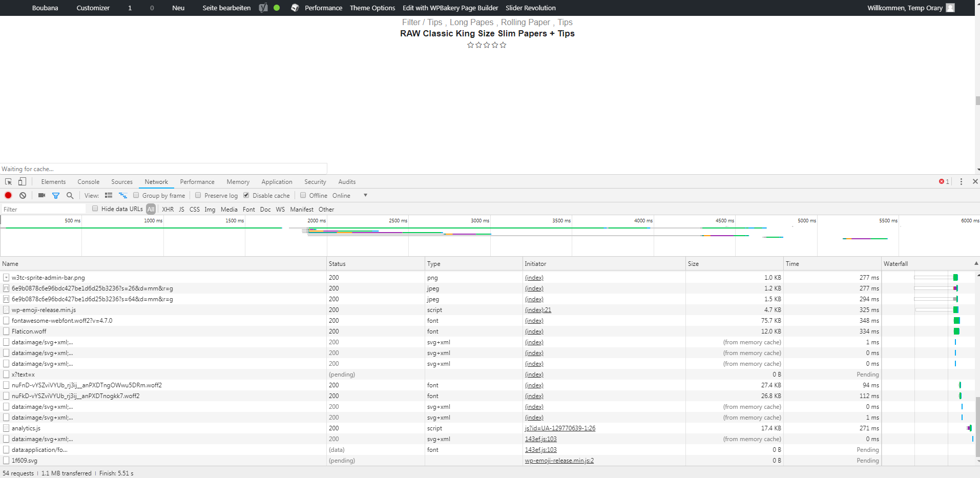The height and width of the screenshot is (478, 980).
Task: Toggle the blue filter funnel icon
Action: [x=56, y=195]
